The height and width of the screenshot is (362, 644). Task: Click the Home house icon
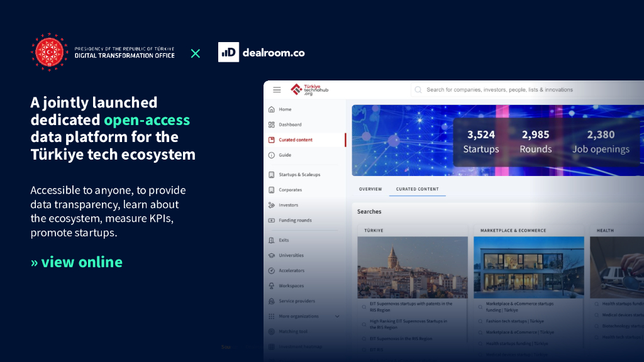pos(272,109)
